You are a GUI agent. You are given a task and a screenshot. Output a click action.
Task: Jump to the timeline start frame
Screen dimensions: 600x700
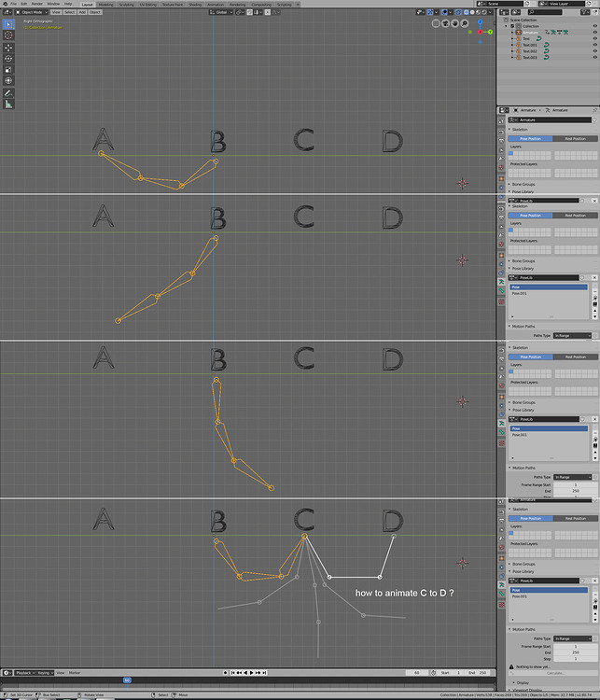point(233,672)
